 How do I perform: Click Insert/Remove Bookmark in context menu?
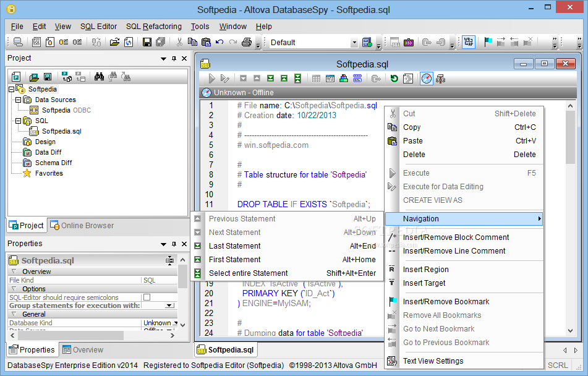point(464,302)
